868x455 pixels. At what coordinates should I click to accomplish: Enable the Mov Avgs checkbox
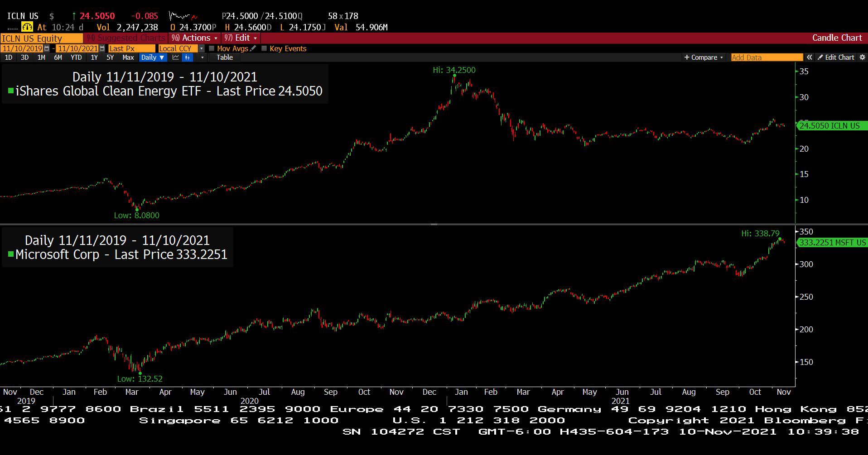212,48
